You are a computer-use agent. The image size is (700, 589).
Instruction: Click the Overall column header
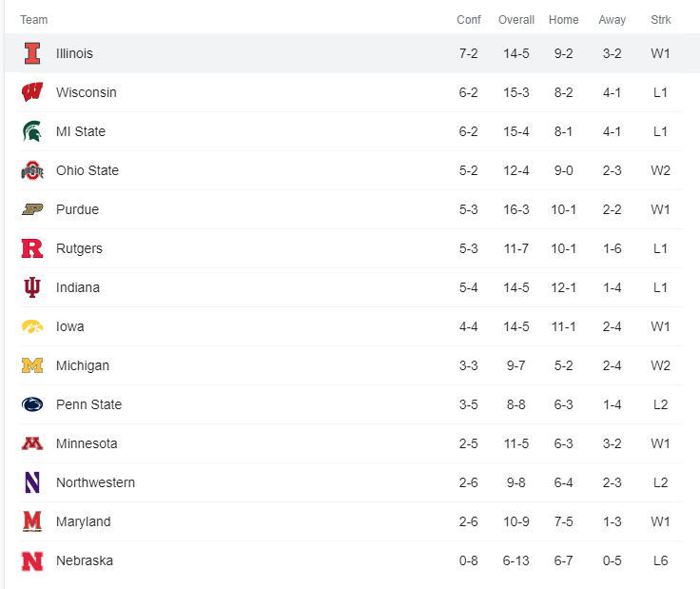[516, 20]
